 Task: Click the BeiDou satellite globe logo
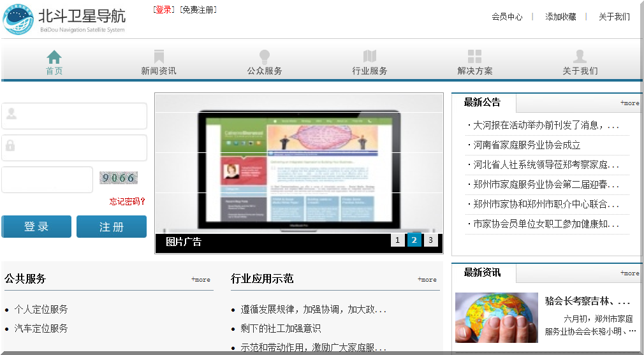pos(18,18)
